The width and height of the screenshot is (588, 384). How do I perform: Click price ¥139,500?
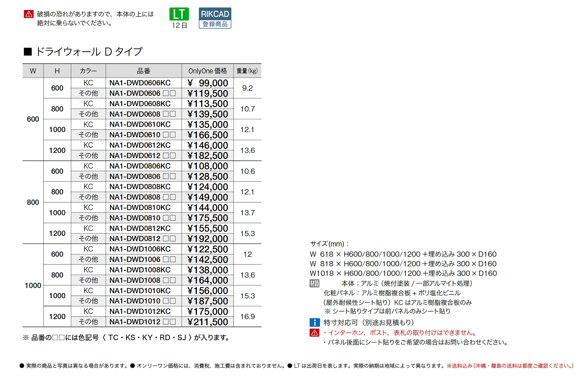[208, 114]
